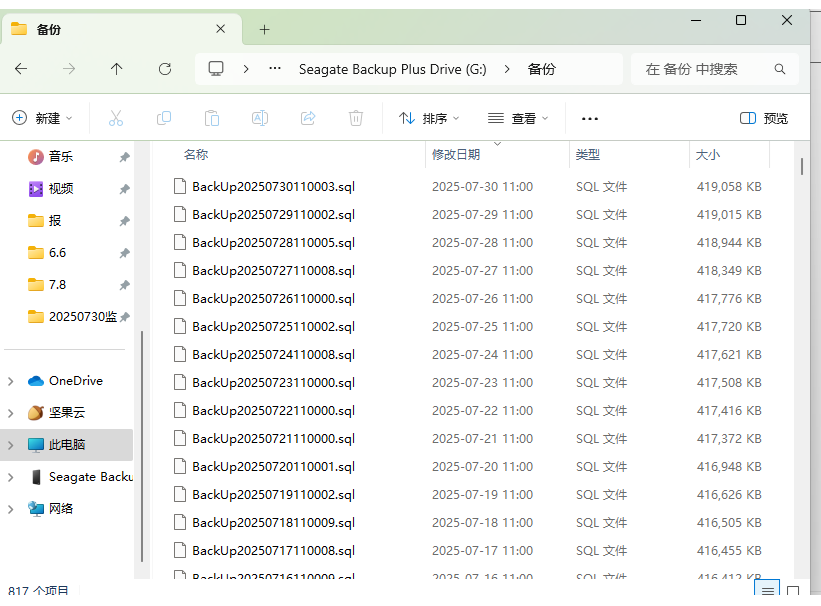Click the 在 备份 中搜索 search box

[x=705, y=69]
